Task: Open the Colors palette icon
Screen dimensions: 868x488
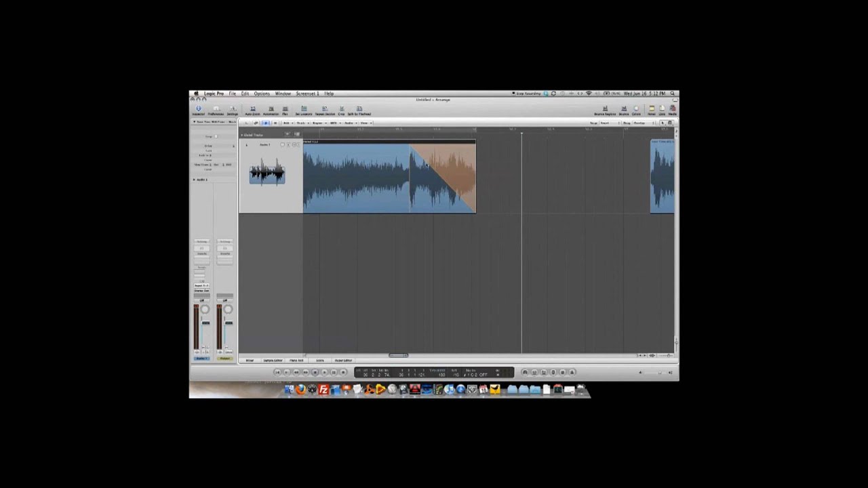Action: click(x=636, y=109)
